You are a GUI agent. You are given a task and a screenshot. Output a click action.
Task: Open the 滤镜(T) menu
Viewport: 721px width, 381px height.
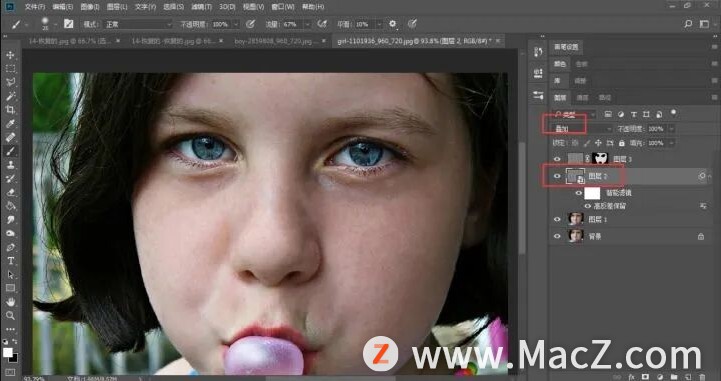click(x=201, y=7)
